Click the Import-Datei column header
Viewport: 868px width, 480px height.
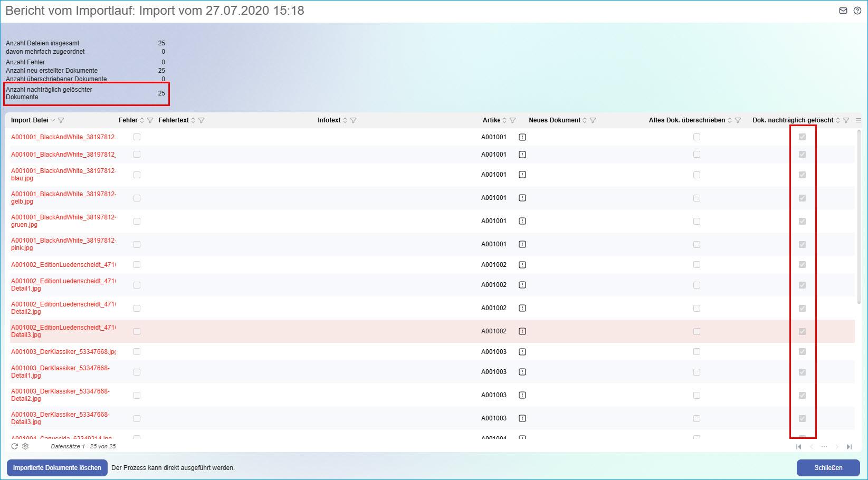[30, 120]
